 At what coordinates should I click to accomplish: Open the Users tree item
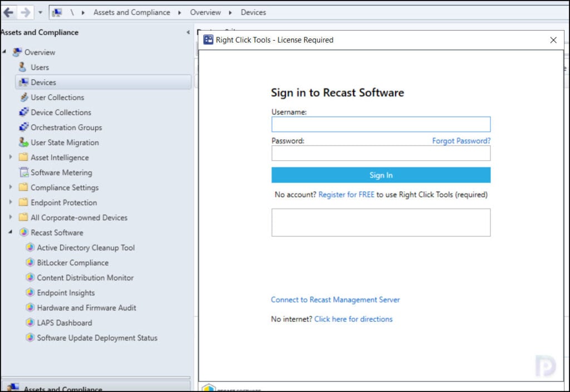[x=40, y=67]
